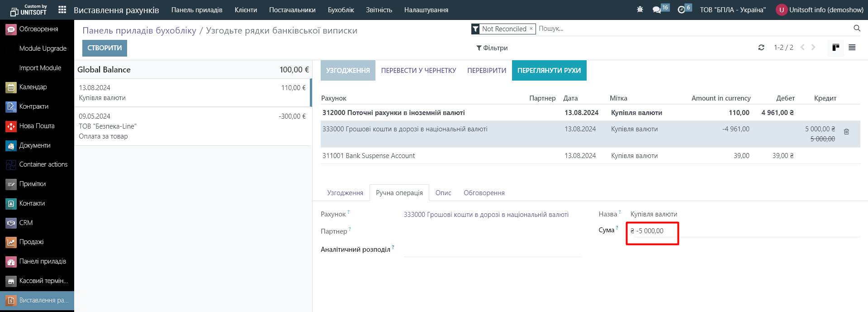
Task: Remove the Not Reconciled filter
Action: [x=531, y=29]
